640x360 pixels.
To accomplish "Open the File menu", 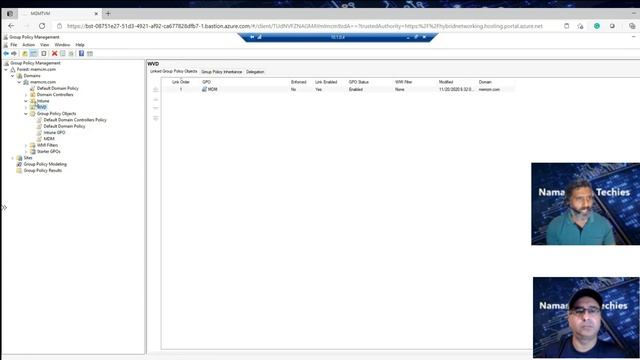I will click(14, 45).
